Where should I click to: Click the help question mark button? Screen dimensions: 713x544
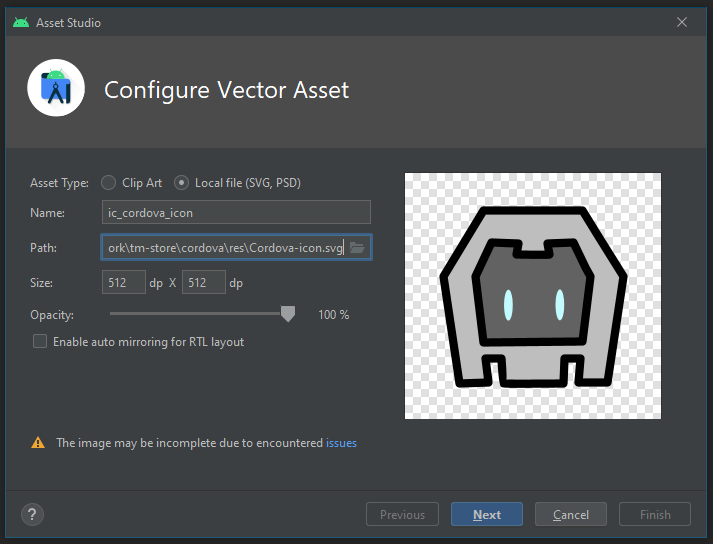pos(32,514)
